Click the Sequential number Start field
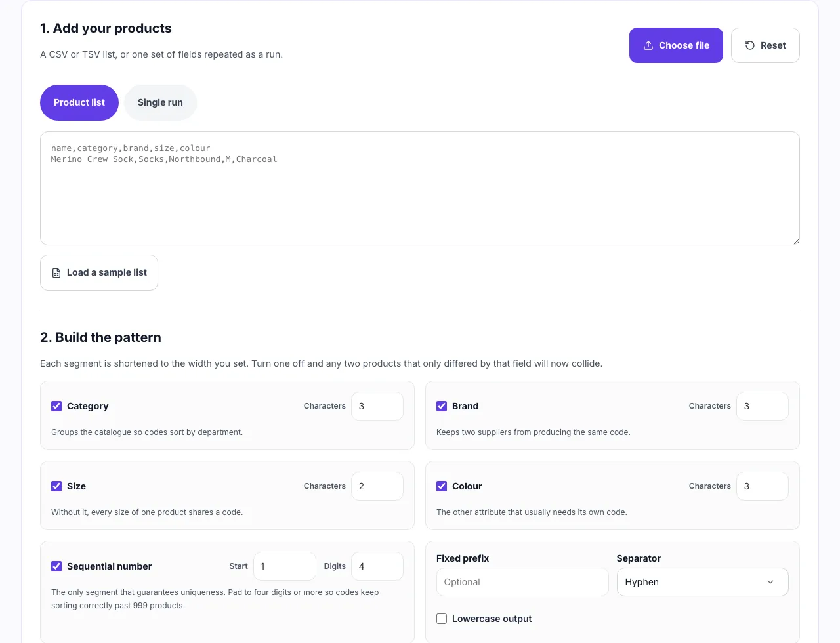Image resolution: width=840 pixels, height=643 pixels. click(x=285, y=566)
